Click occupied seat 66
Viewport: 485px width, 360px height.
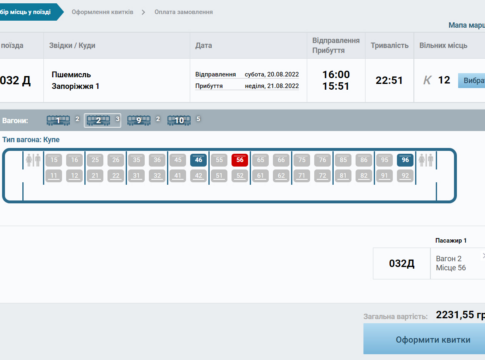(x=281, y=160)
